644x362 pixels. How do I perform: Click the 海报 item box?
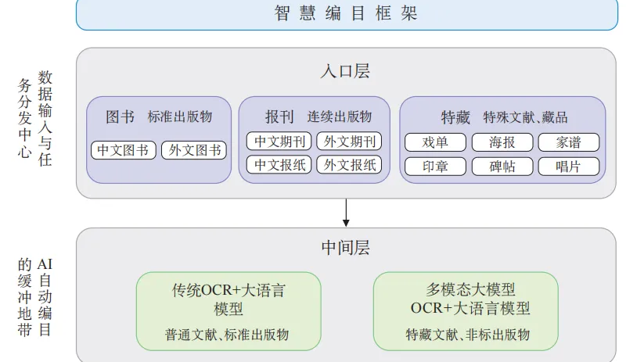click(x=502, y=142)
